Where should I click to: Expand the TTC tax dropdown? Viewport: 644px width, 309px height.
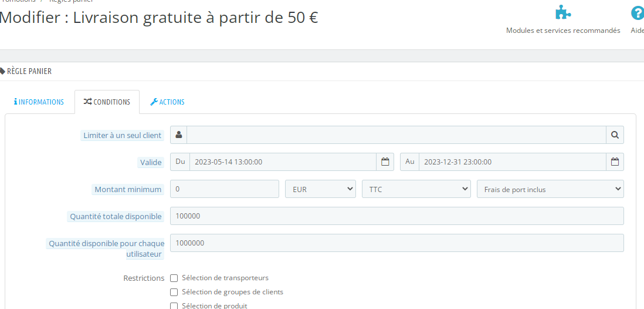point(416,189)
